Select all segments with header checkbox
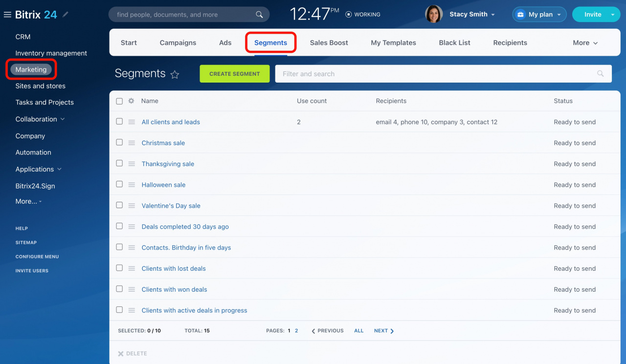Viewport: 626px width, 364px height. coord(119,101)
